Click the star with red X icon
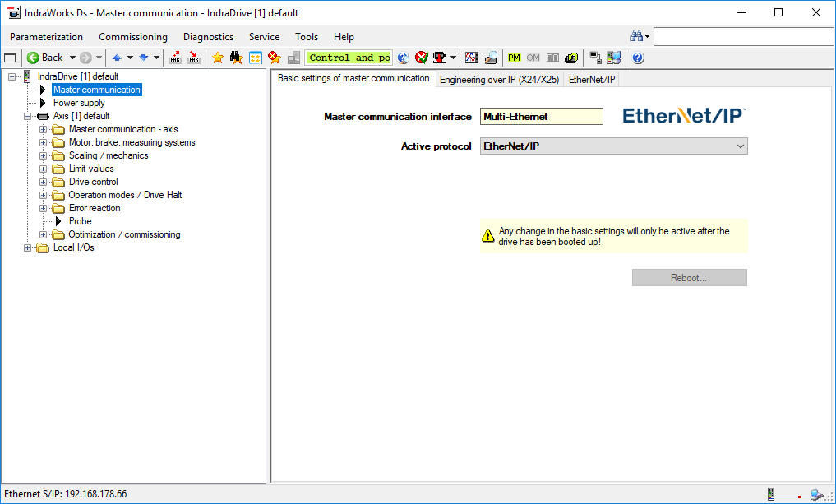The height and width of the screenshot is (504, 836). tap(274, 58)
